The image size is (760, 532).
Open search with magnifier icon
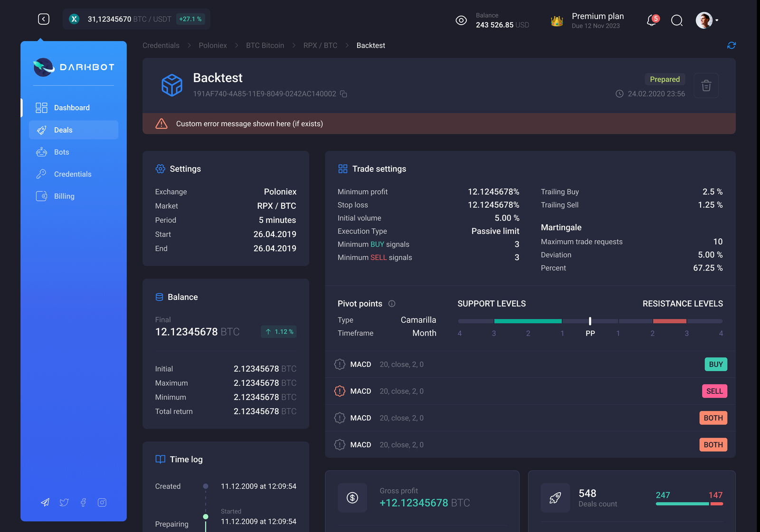(676, 20)
